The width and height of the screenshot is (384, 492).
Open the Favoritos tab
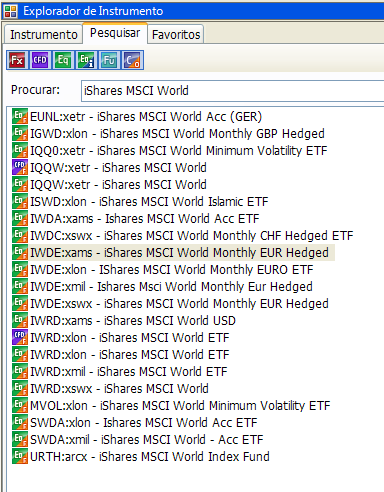tap(176, 34)
